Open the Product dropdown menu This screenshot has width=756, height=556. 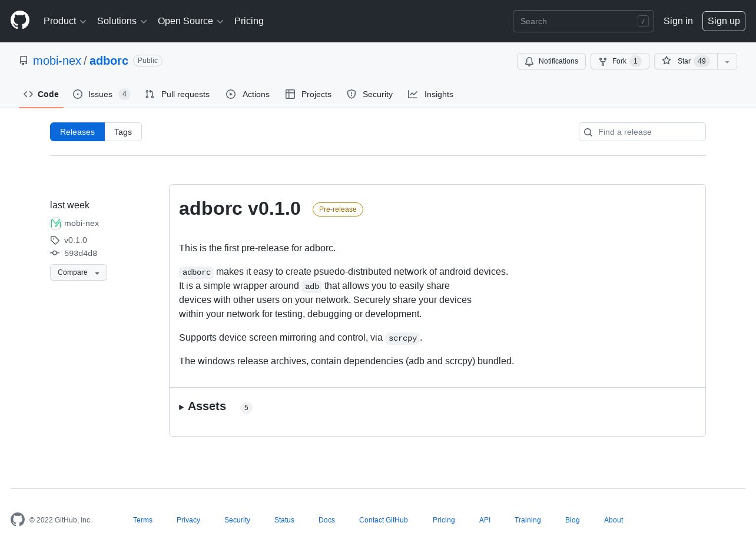[65, 21]
